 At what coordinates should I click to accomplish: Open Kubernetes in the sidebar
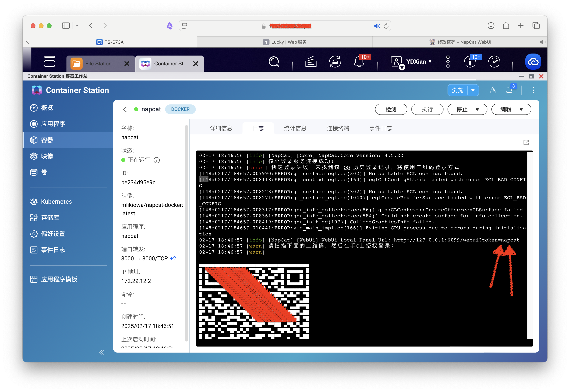click(68, 202)
